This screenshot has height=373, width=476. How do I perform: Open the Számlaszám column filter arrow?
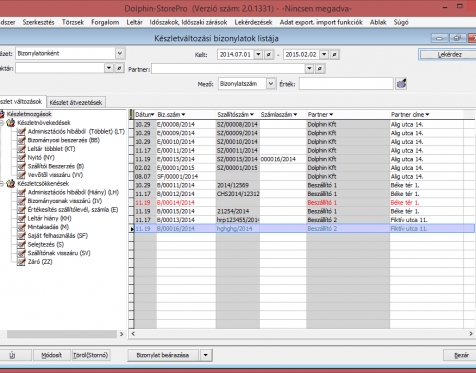(x=295, y=115)
